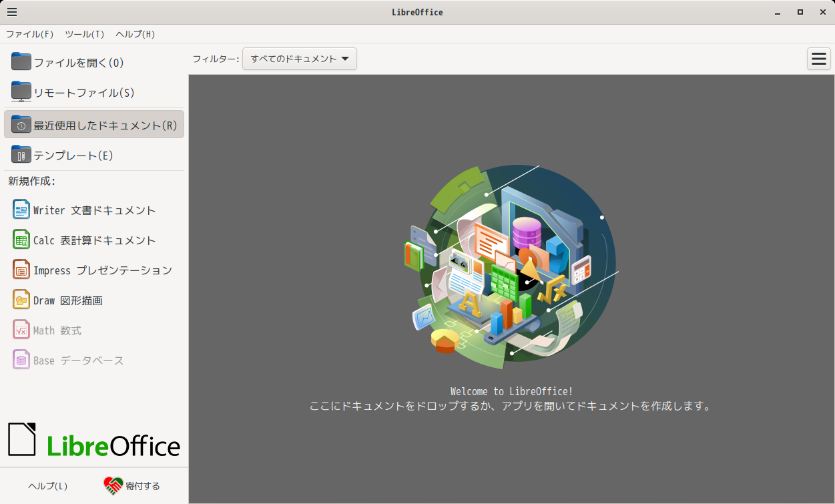Open the Start Center hamburger menu button
Image resolution: width=835 pixels, height=504 pixels.
(x=818, y=59)
